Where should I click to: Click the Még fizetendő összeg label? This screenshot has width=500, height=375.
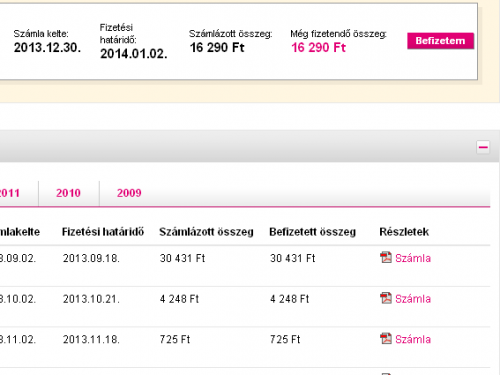click(338, 34)
